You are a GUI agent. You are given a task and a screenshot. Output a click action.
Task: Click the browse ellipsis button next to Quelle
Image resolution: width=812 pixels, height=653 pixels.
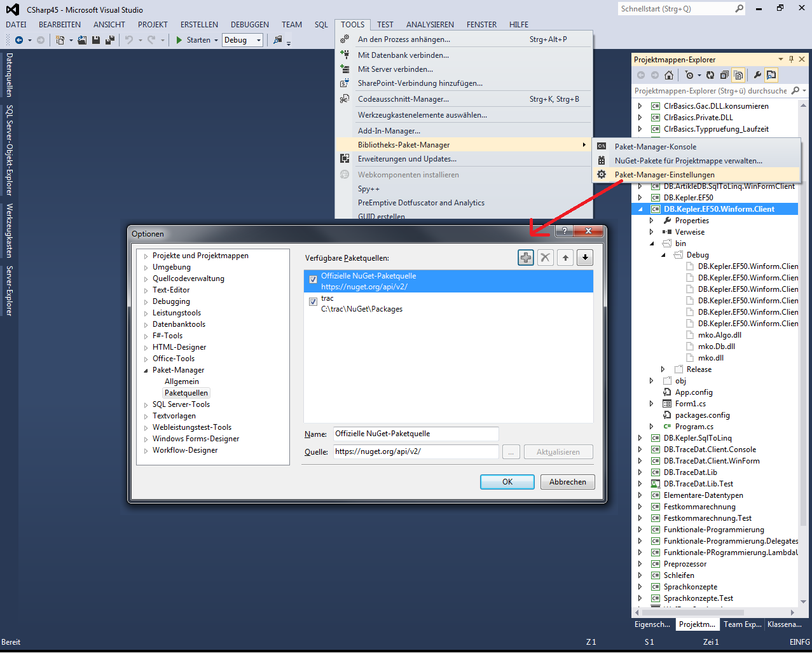point(511,452)
